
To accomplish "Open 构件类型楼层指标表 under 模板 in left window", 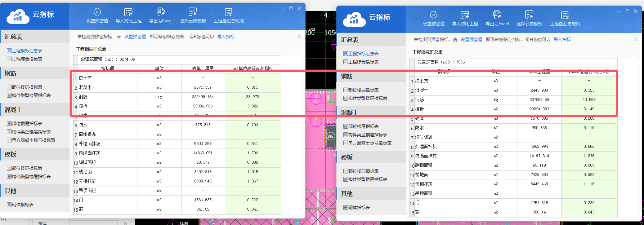I will (x=29, y=176).
